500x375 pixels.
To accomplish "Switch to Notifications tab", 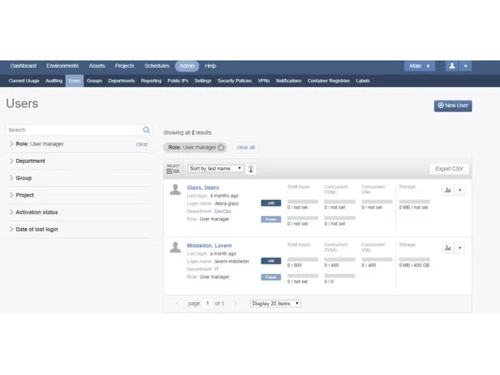I will 289,81.
